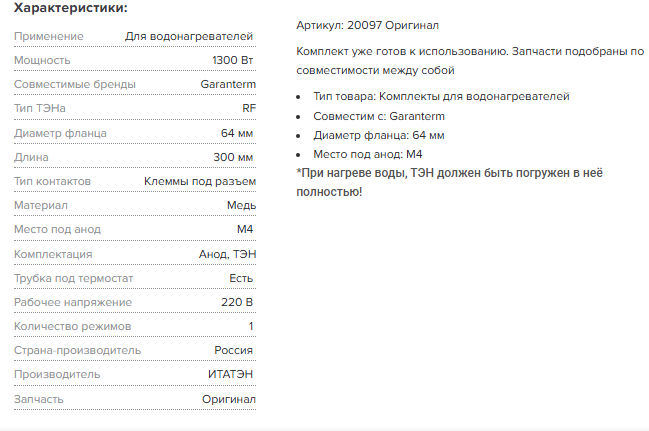The image size is (649, 431).
Task: Click the value 'Для водонагревателей'
Action: pyautogui.click(x=189, y=36)
